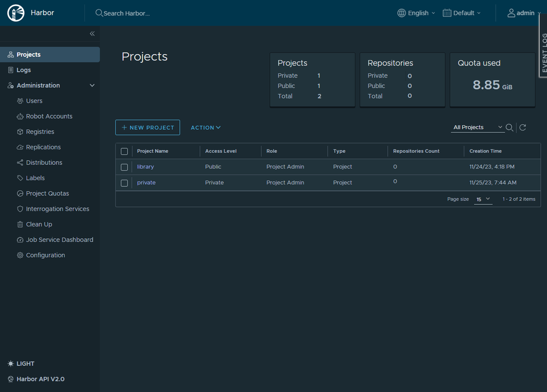Switch to LIGHT theme
Screen dimensions: 547x392
[x=21, y=364]
